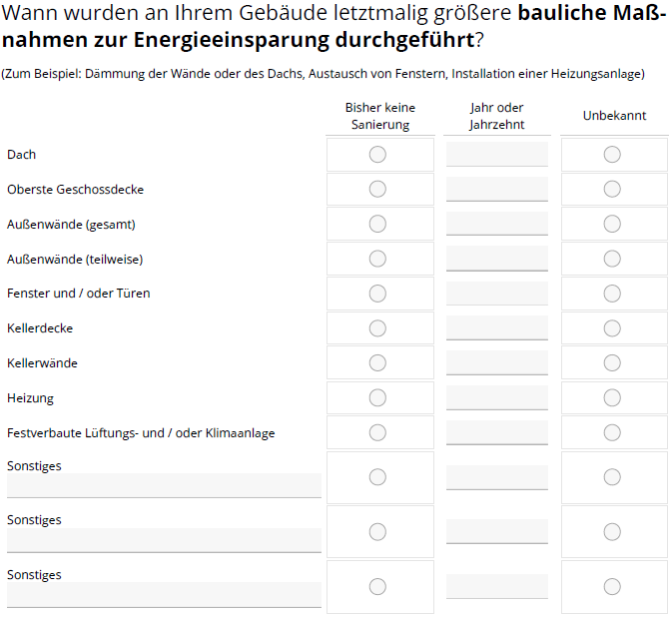Mark 'Unbekannt' for Außenwände (gesamt)
Screen dimensions: 672x619
click(612, 224)
